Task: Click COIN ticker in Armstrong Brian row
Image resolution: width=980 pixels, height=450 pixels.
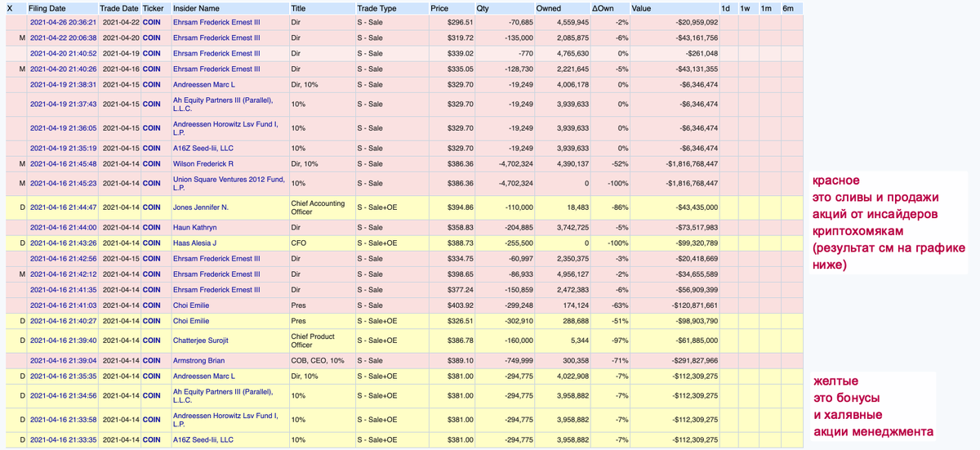Action: 151,360
